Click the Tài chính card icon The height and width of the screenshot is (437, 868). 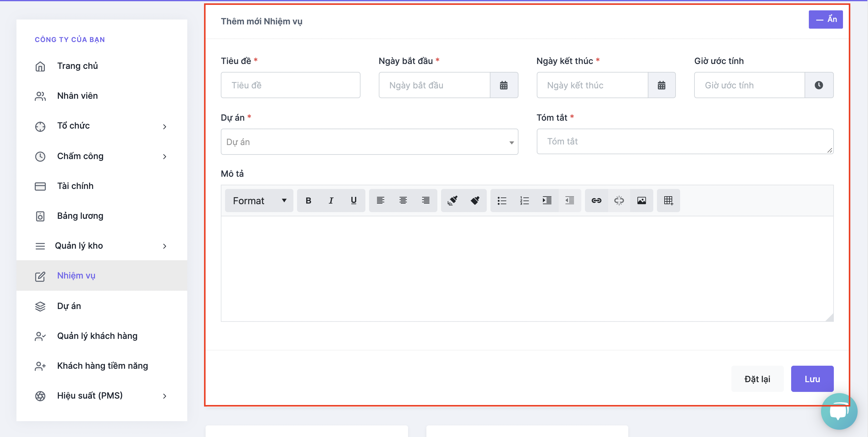point(40,186)
